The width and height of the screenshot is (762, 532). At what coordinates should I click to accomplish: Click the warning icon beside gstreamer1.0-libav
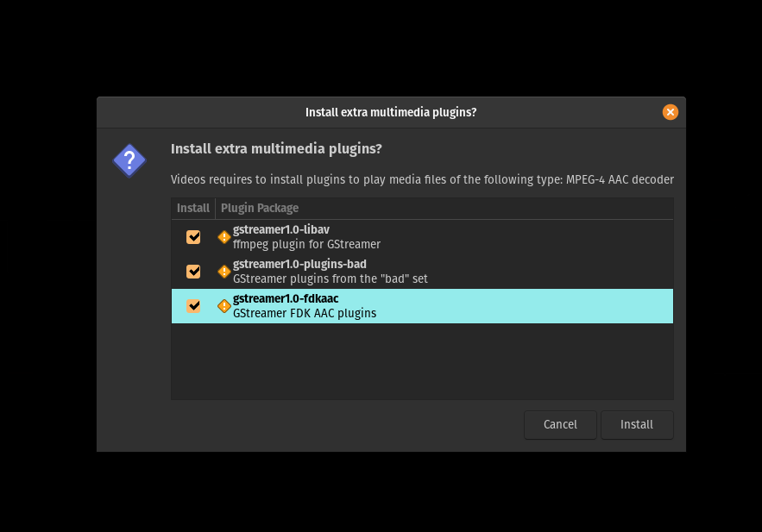pos(224,237)
